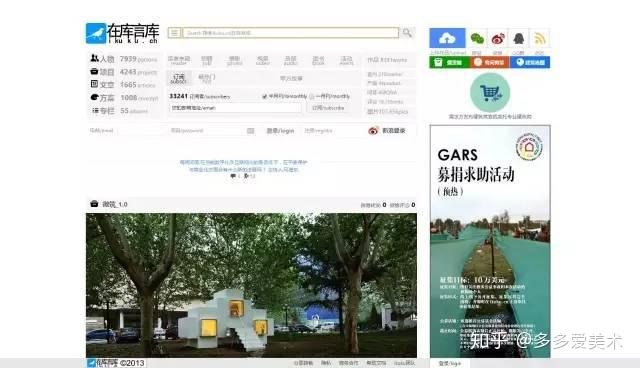Screen dimensions: 640x368
Task: Expand the 人物 persons category
Action: coord(124,59)
